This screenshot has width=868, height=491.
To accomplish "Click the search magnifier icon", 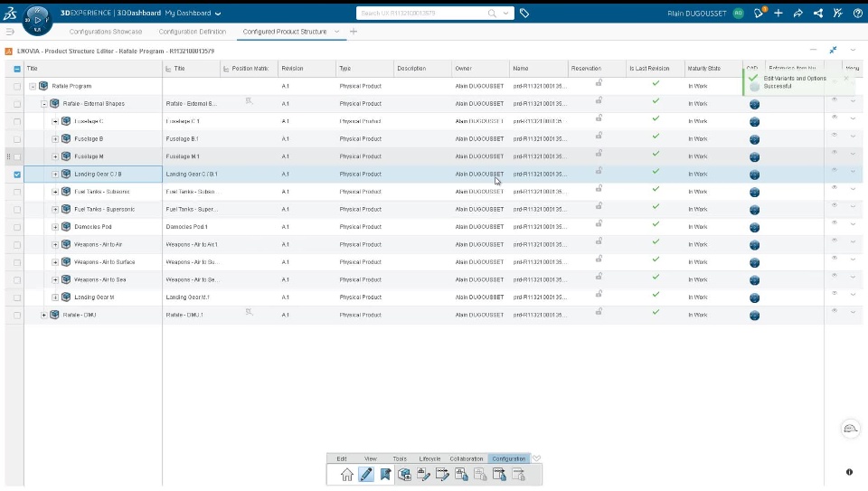I will (492, 13).
